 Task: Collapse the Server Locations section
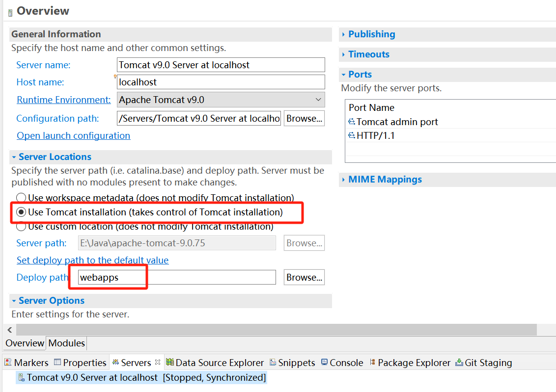pos(14,157)
